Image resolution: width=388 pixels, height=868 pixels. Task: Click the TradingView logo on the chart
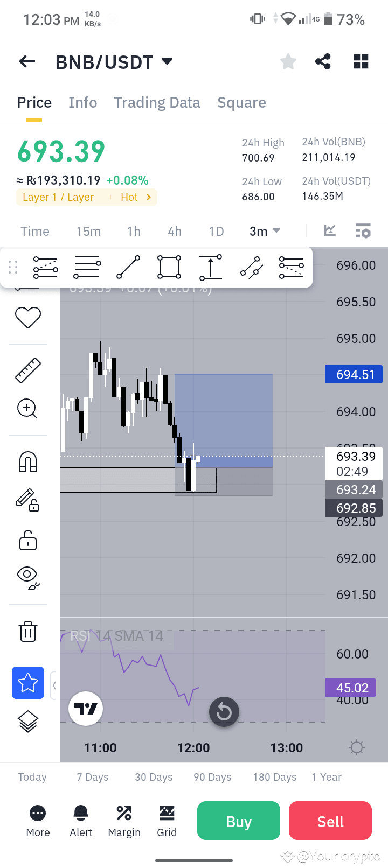(86, 708)
